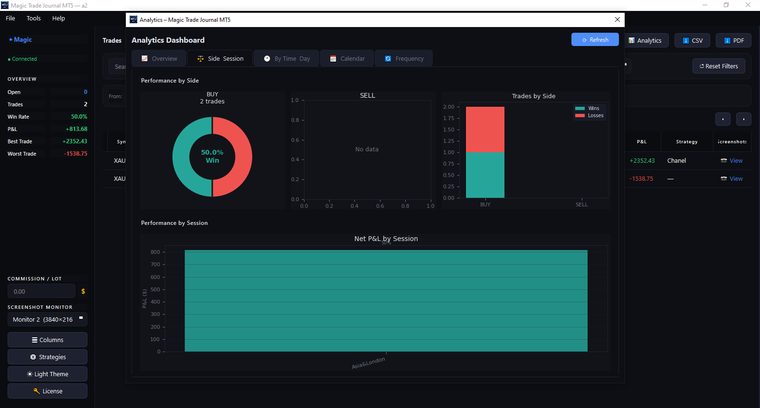Viewport: 760px width, 408px height.
Task: Switch to Light Theme
Action: (48, 374)
